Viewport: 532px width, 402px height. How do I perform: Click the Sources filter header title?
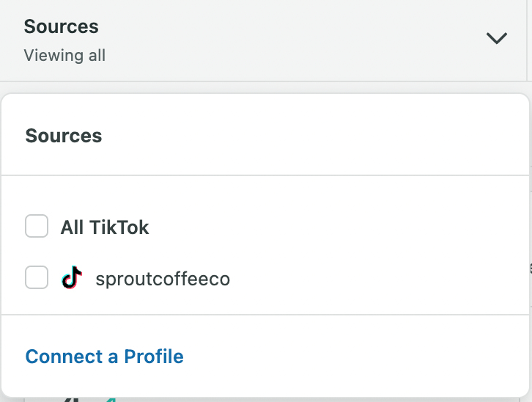point(61,26)
